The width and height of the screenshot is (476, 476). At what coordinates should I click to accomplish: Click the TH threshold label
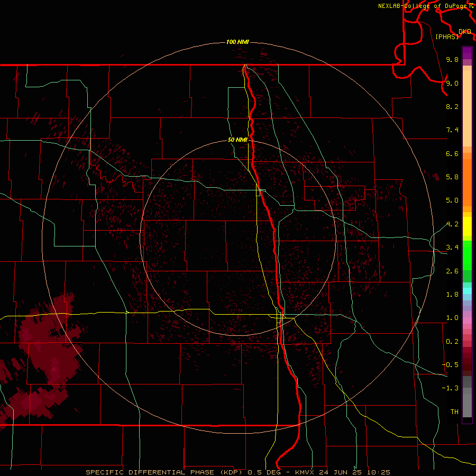tap(454, 412)
